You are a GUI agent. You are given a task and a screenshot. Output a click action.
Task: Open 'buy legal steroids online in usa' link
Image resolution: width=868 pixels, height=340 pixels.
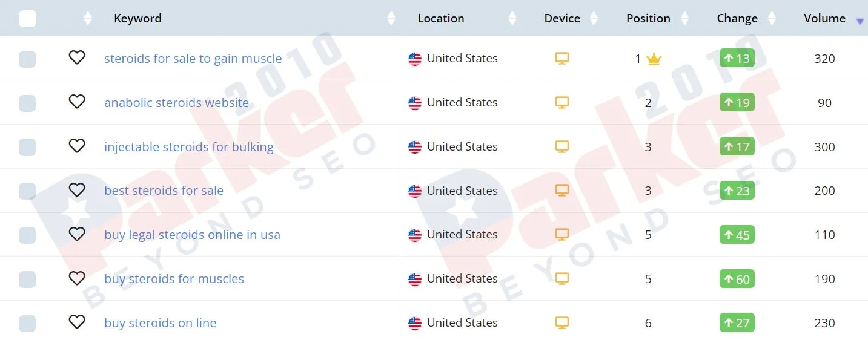tap(192, 235)
